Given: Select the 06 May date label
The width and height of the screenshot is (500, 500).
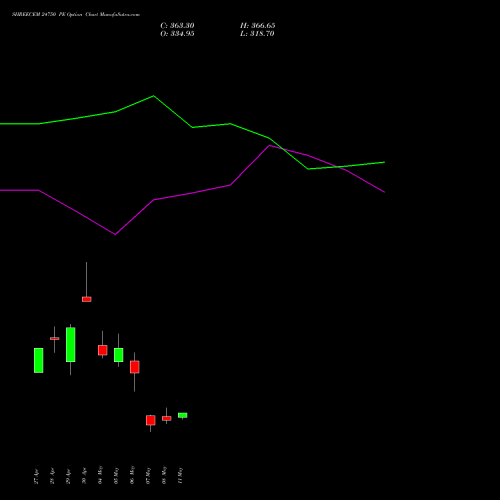Looking at the screenshot, I should click(132, 475).
